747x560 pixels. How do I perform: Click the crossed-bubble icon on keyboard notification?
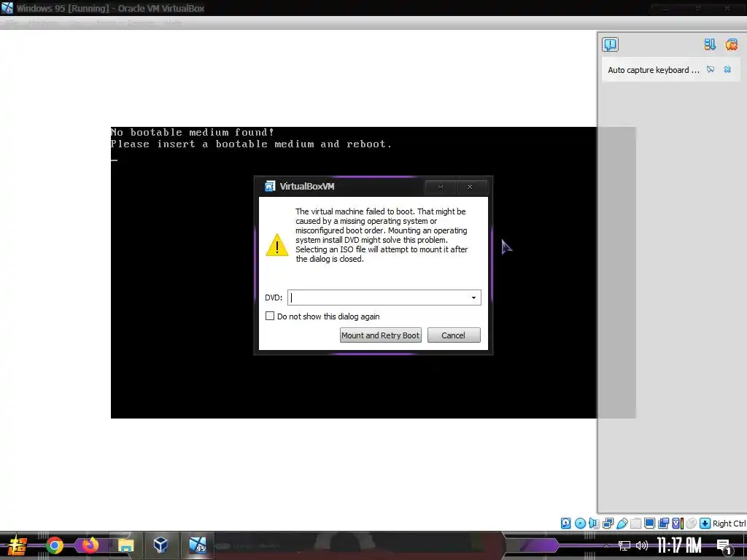click(711, 69)
